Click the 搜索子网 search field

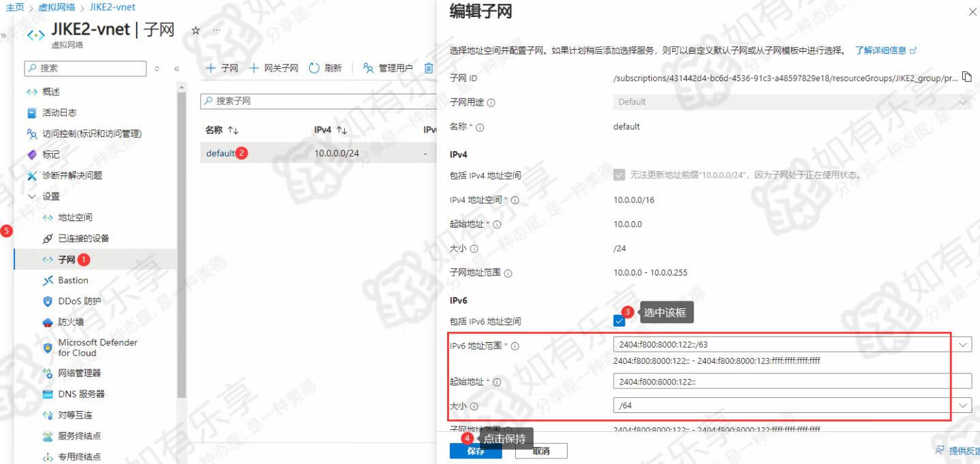(318, 101)
